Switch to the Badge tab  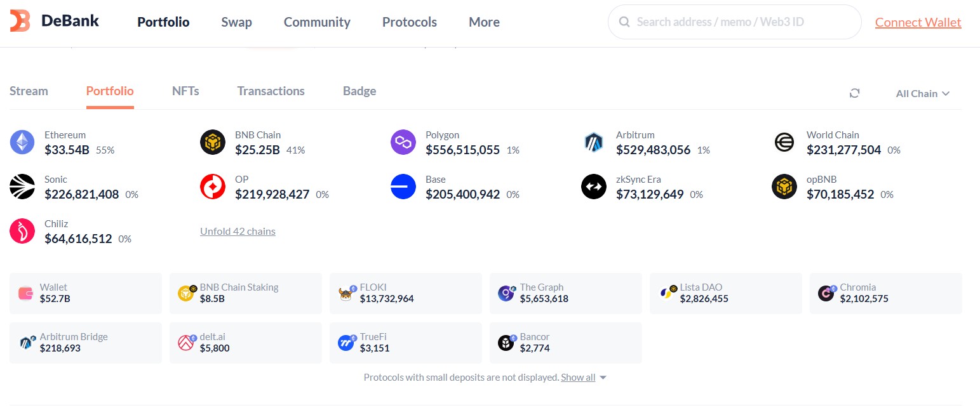coord(359,91)
